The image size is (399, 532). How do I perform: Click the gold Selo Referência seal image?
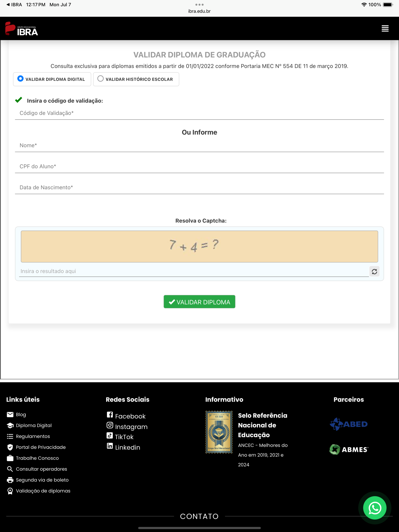coord(219,432)
